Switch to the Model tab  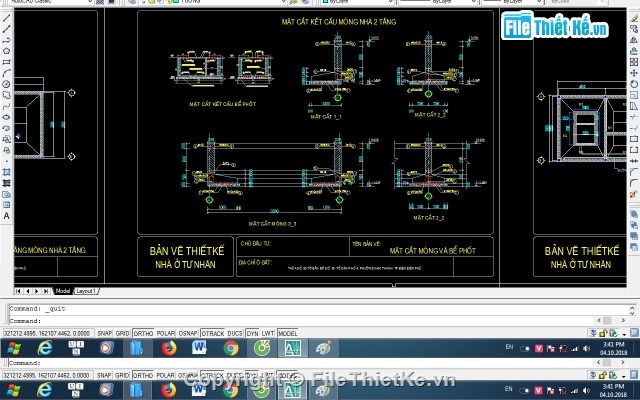pyautogui.click(x=62, y=291)
